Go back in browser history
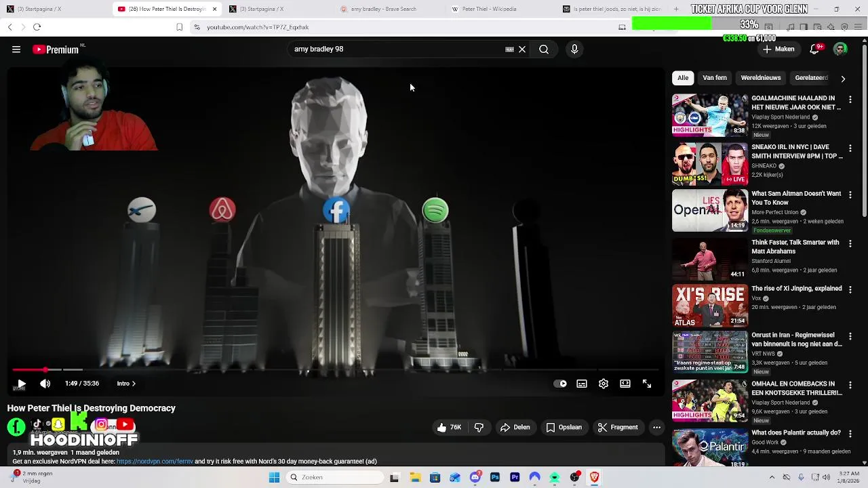This screenshot has width=868, height=488. coord(9,27)
